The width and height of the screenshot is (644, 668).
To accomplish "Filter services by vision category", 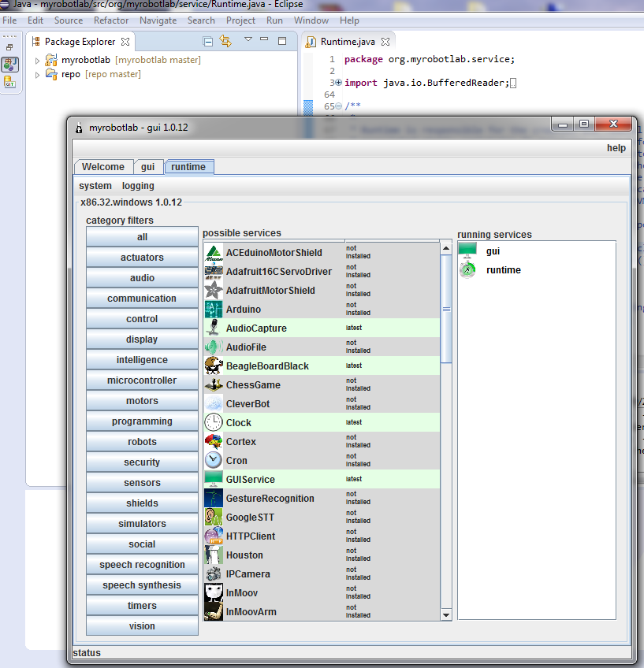I will (142, 625).
